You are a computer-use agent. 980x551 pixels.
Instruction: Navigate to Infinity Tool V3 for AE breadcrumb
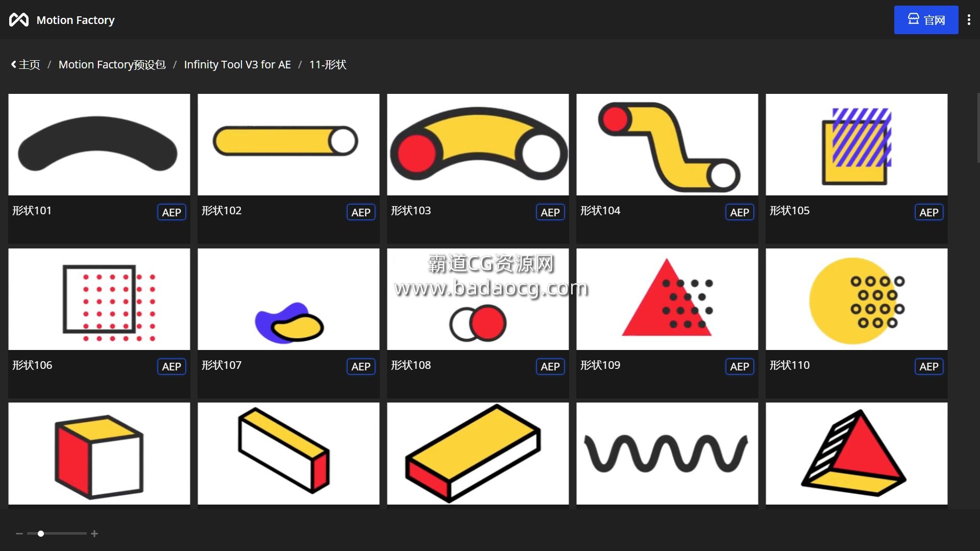237,65
